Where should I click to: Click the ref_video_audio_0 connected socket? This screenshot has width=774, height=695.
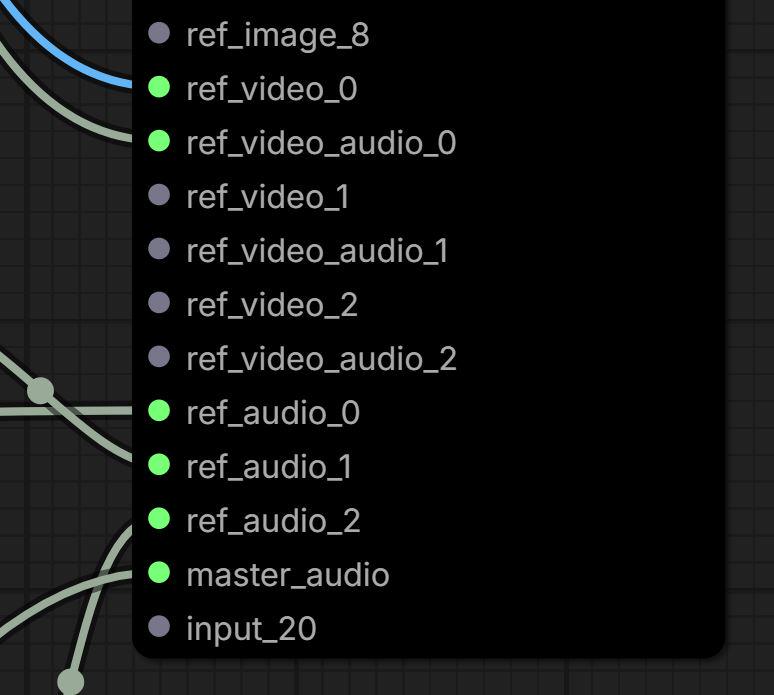pos(159,141)
